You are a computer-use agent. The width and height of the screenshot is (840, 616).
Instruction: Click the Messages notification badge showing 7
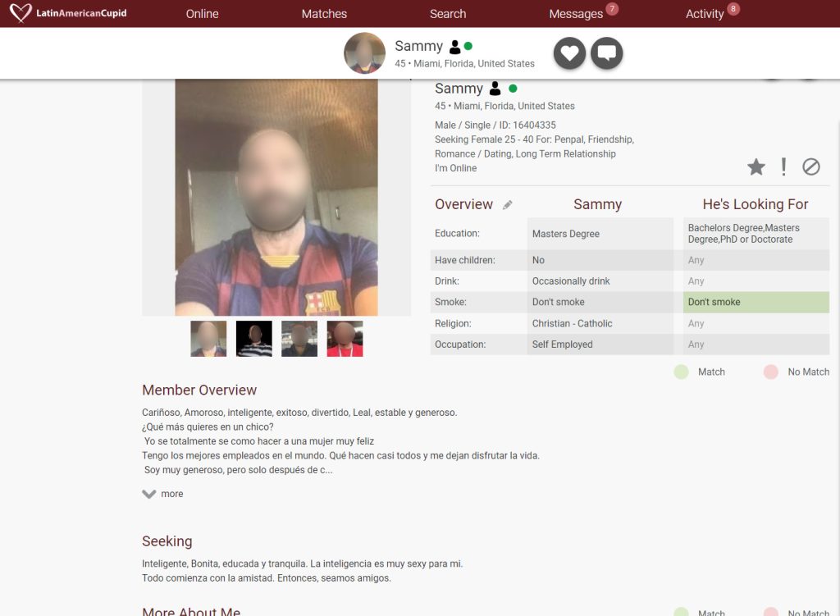(x=612, y=8)
